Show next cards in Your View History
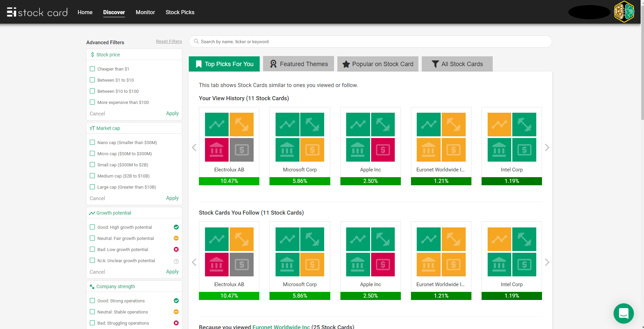 (x=547, y=147)
